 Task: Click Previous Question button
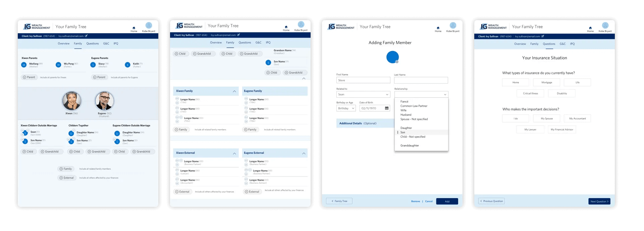pyautogui.click(x=491, y=201)
